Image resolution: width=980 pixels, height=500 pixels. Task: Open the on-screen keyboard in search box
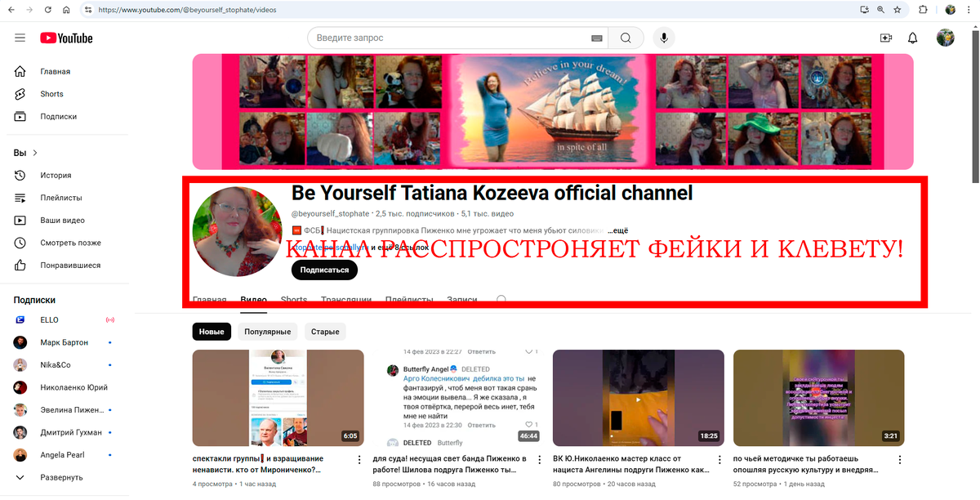(x=596, y=38)
